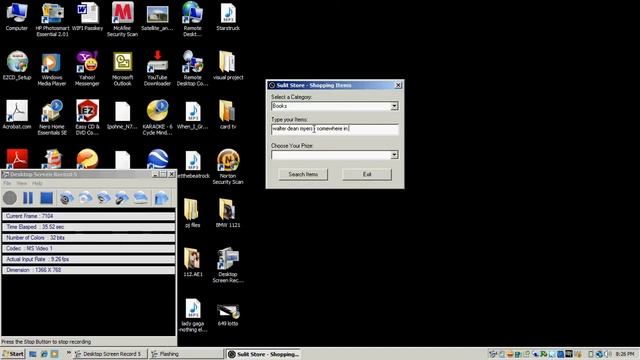This screenshot has height=360, width=640.
Task: Open the View menu in Desktop Screen Record
Action: (x=22, y=184)
